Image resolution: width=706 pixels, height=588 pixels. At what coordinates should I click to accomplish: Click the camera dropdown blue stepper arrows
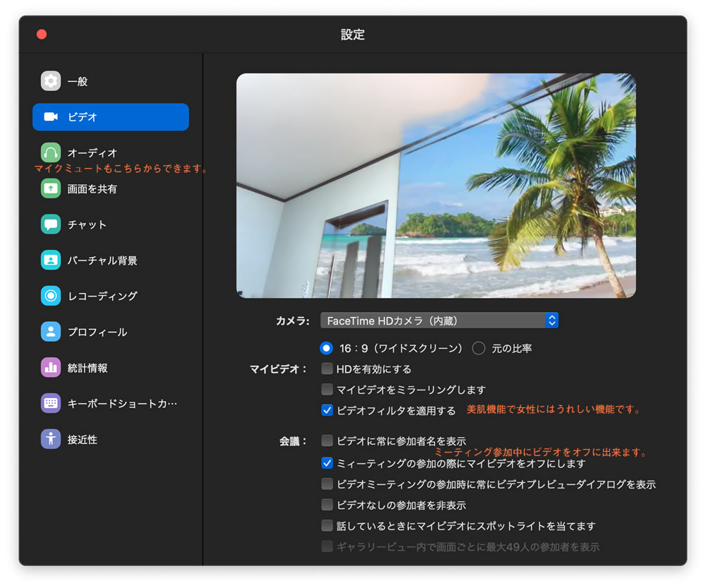[551, 320]
